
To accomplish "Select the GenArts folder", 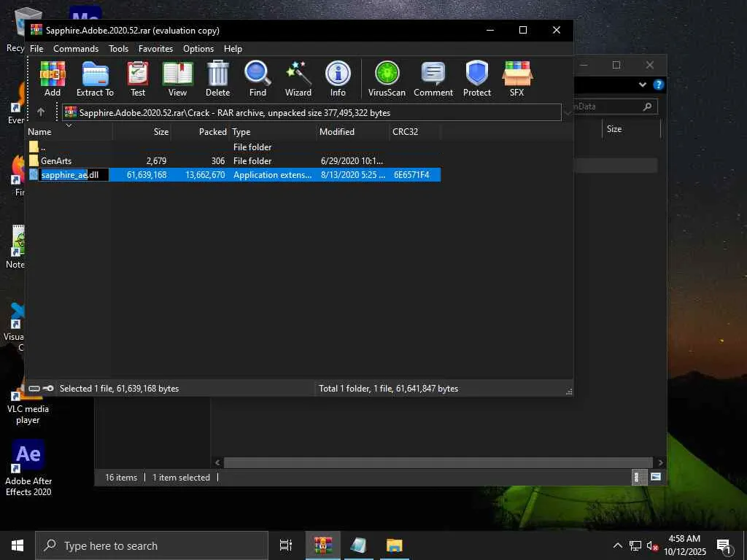I will [x=55, y=161].
